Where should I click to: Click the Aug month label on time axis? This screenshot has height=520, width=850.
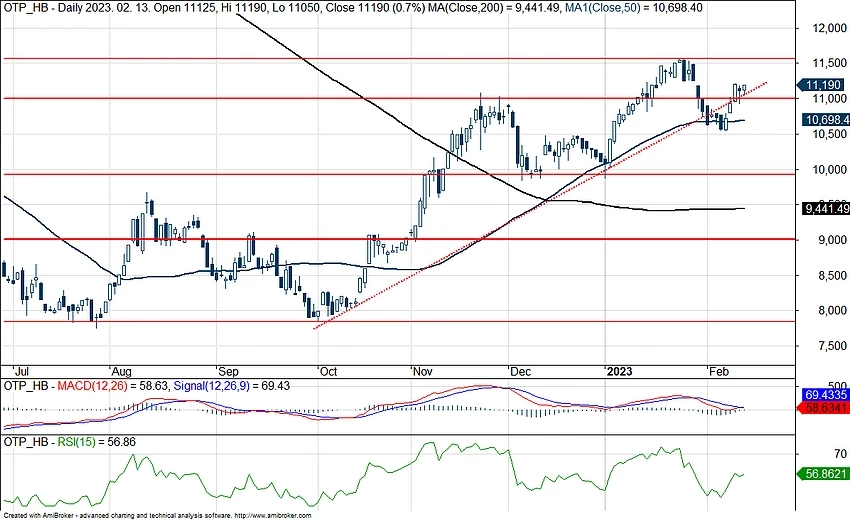(121, 371)
